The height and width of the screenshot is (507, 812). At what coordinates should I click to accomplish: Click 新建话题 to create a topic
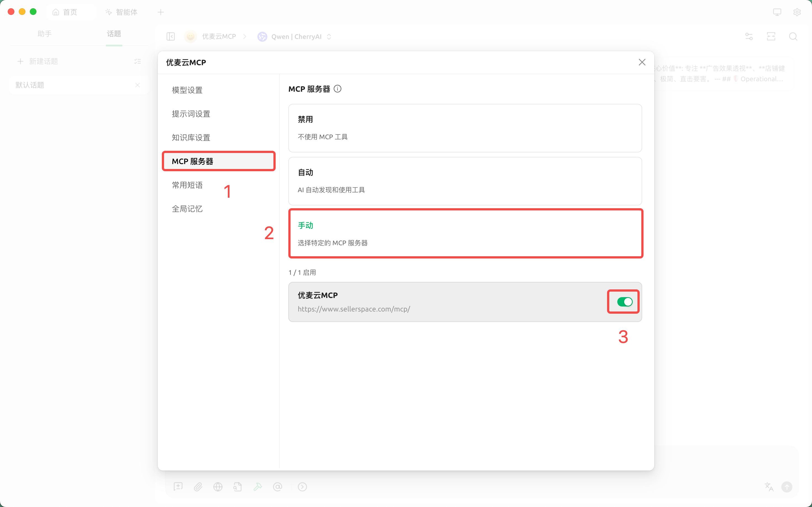(x=38, y=61)
